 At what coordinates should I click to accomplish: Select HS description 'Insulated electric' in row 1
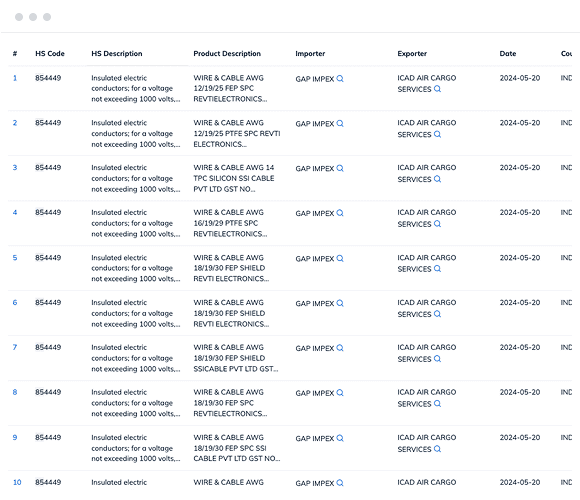pos(119,78)
